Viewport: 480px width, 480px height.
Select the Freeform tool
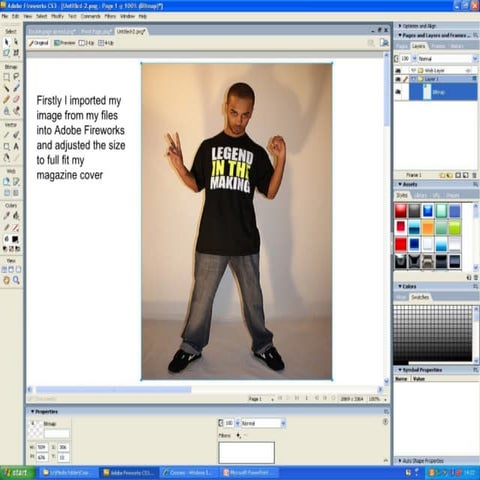(x=6, y=157)
